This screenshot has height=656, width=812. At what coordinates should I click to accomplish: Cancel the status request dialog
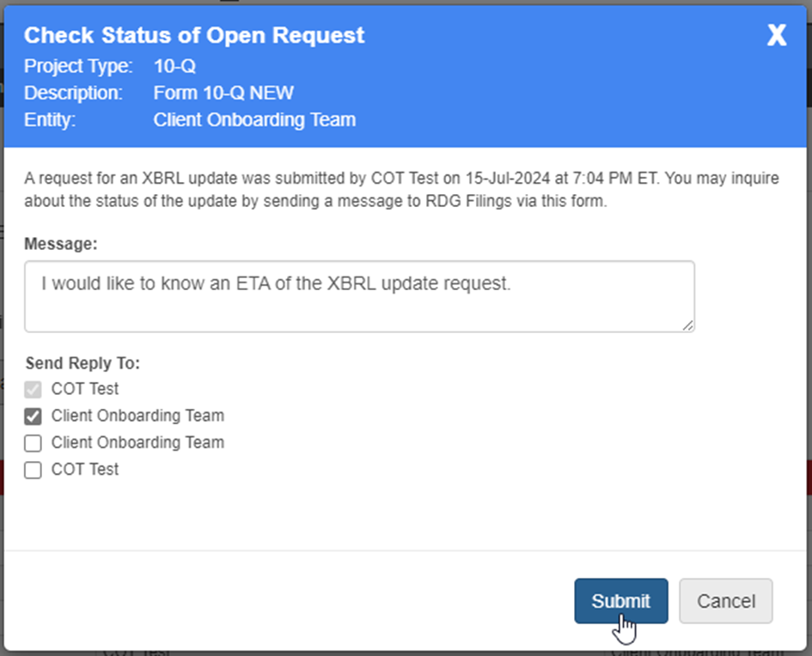[x=725, y=601]
